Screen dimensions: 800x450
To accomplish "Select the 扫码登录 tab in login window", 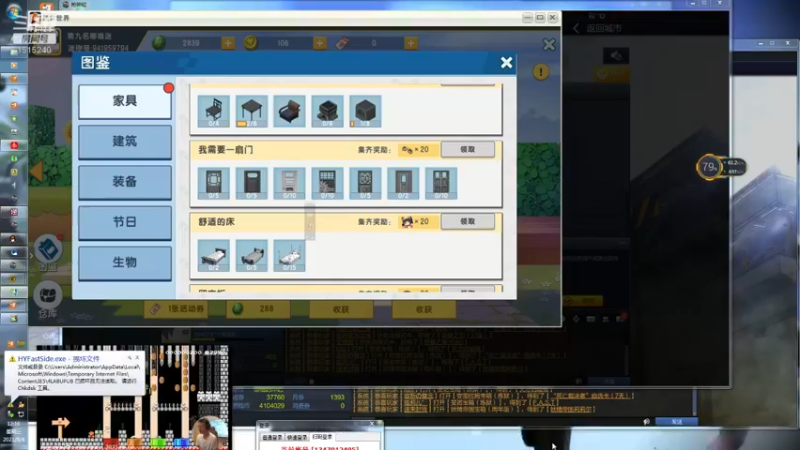I will pos(322,437).
